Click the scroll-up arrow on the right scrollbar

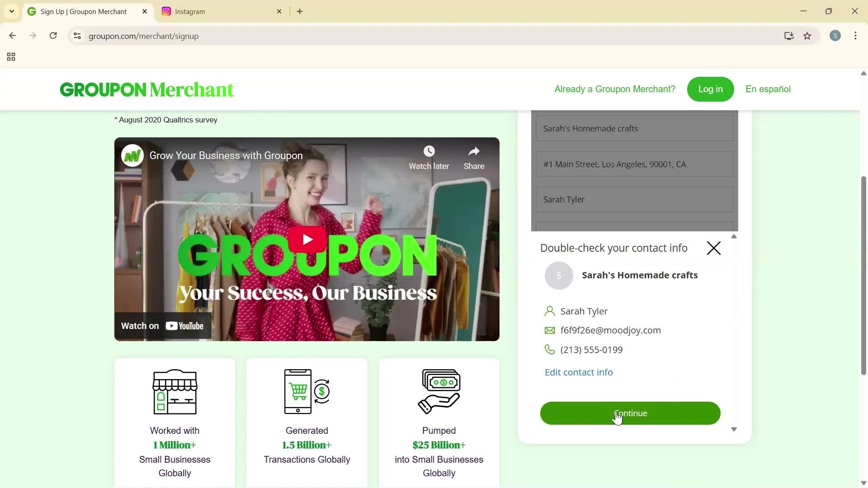[x=863, y=73]
